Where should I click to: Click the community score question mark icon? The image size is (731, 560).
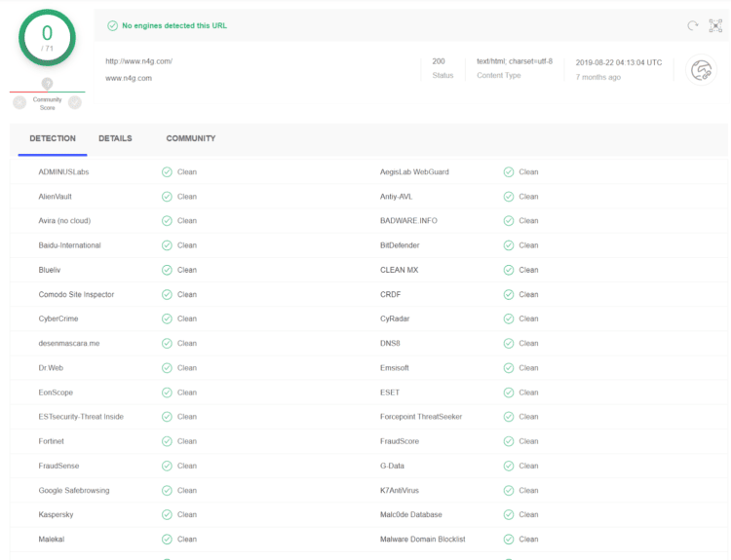47,84
